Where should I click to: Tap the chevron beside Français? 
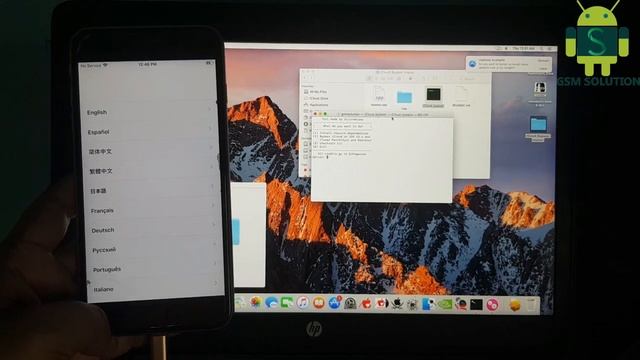(x=213, y=206)
